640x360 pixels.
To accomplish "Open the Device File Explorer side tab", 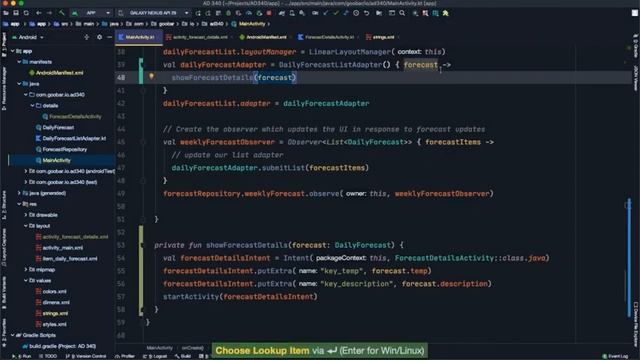I will (x=636, y=324).
